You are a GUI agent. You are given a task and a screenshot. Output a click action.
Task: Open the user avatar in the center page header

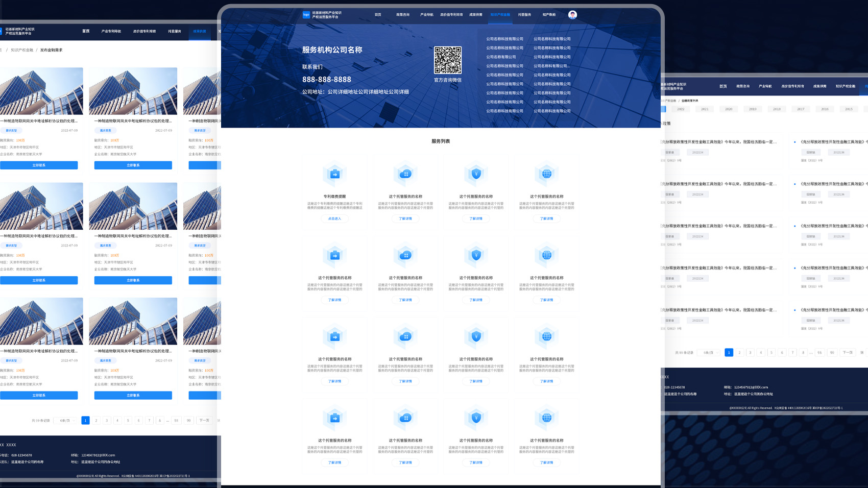[572, 15]
